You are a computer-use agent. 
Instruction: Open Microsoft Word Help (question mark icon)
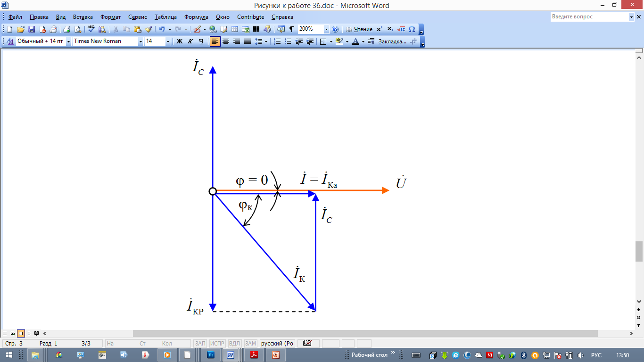[x=335, y=29]
